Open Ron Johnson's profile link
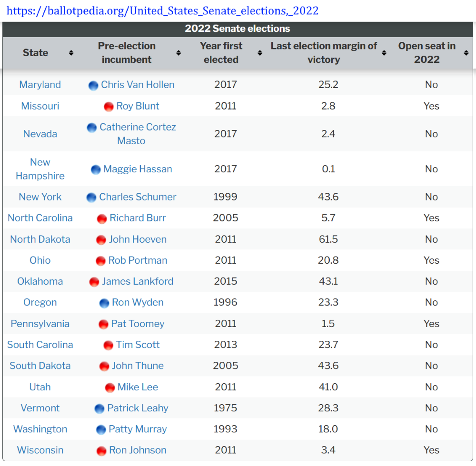The width and height of the screenshot is (476, 466). pyautogui.click(x=138, y=450)
